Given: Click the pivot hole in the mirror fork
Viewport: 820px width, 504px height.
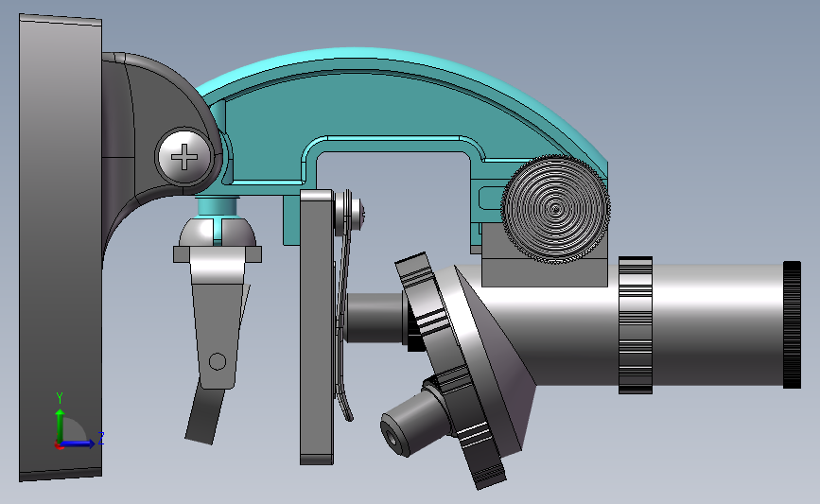Looking at the screenshot, I should click(x=217, y=361).
